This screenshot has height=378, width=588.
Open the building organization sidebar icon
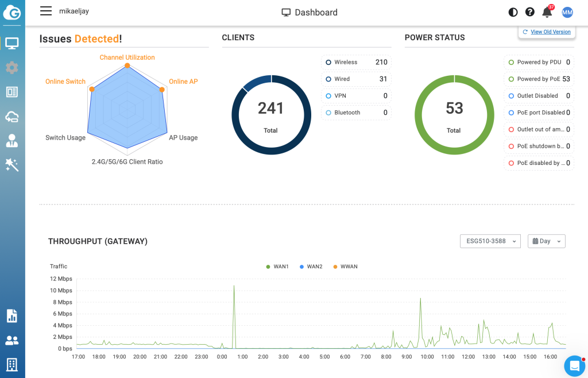point(12,364)
